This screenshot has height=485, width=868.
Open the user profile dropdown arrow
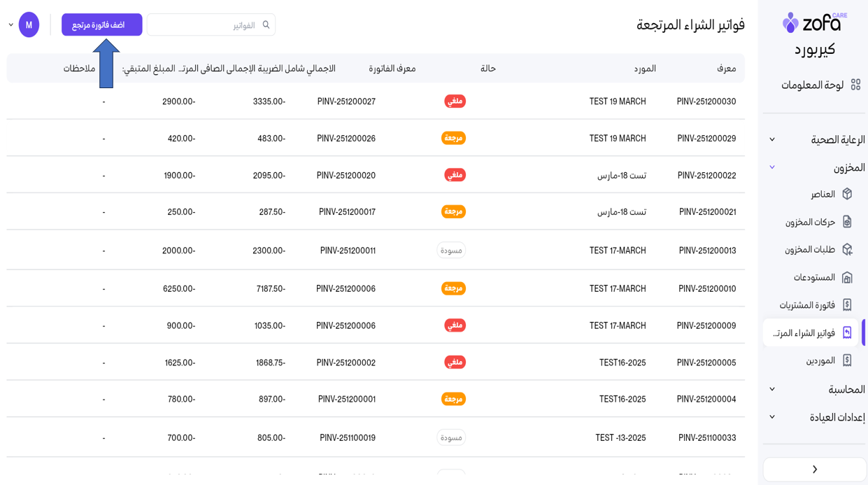point(11,25)
